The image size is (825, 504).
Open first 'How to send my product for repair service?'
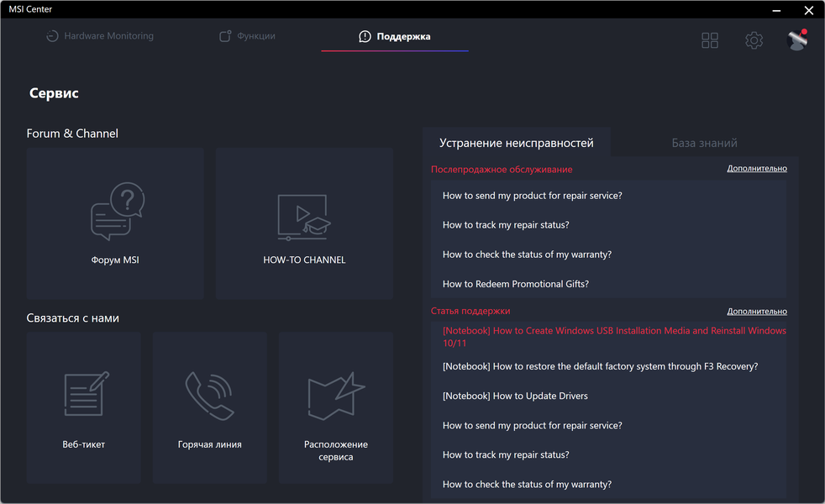(532, 196)
